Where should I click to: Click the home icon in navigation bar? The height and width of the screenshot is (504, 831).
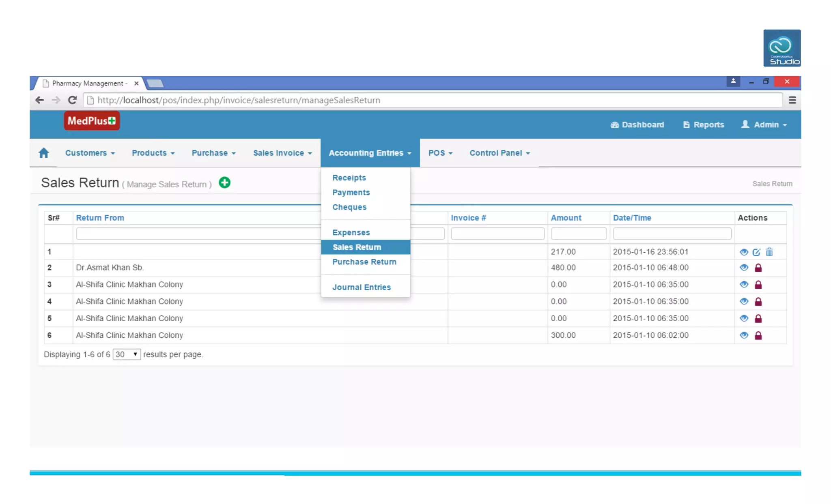point(44,153)
